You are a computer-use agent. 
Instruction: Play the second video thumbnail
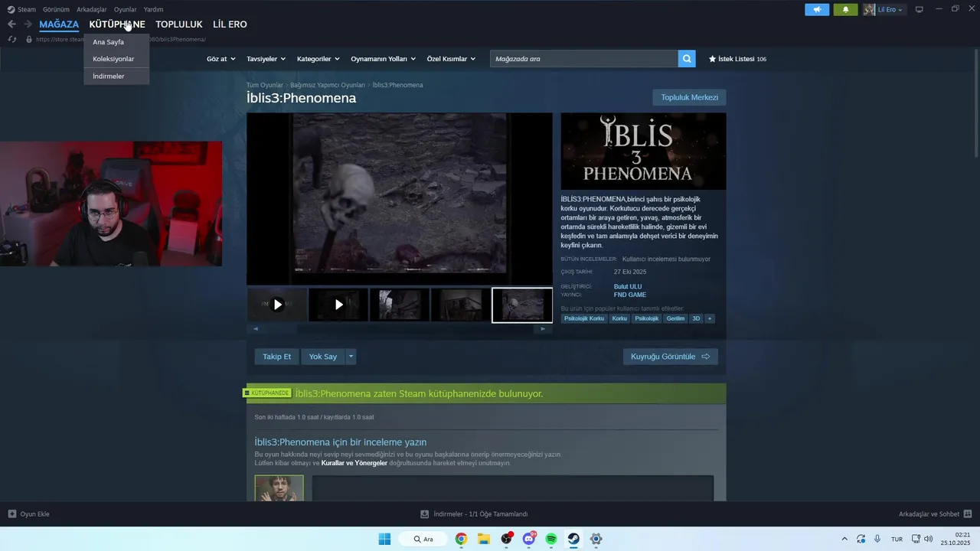pyautogui.click(x=338, y=305)
